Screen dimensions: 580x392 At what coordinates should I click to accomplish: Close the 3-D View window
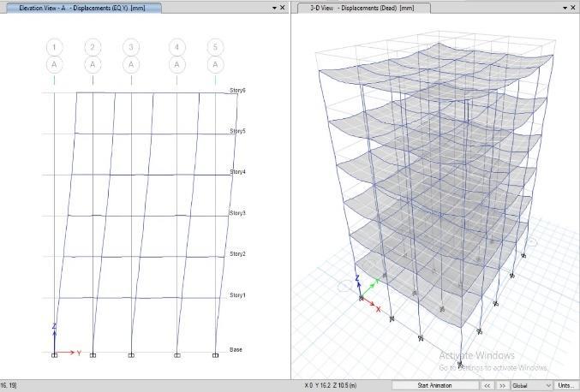[573, 8]
